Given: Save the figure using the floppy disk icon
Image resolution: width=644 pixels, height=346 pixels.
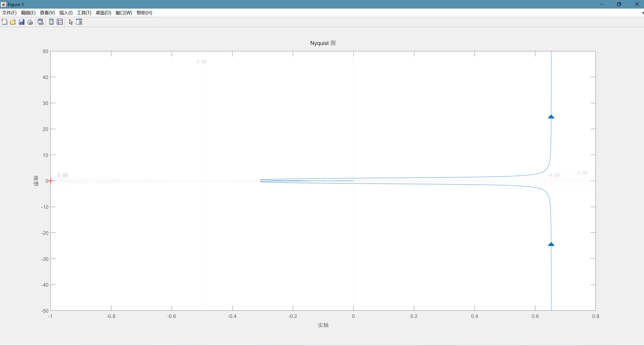Looking at the screenshot, I should click(x=21, y=22).
